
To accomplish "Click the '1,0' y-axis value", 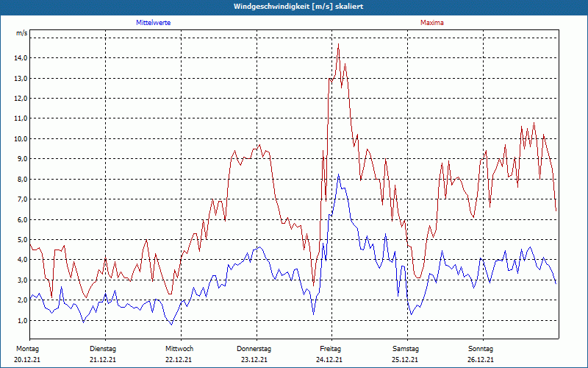I will [x=22, y=320].
